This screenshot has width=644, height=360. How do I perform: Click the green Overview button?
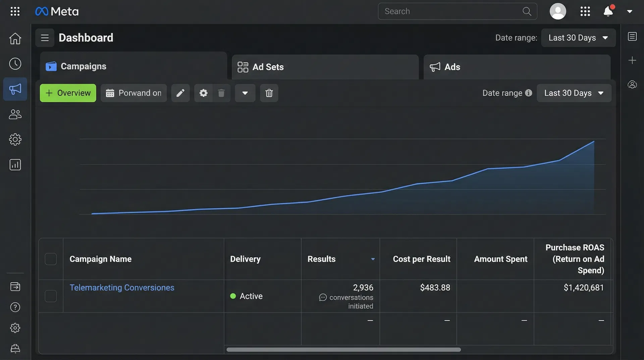pyautogui.click(x=68, y=93)
